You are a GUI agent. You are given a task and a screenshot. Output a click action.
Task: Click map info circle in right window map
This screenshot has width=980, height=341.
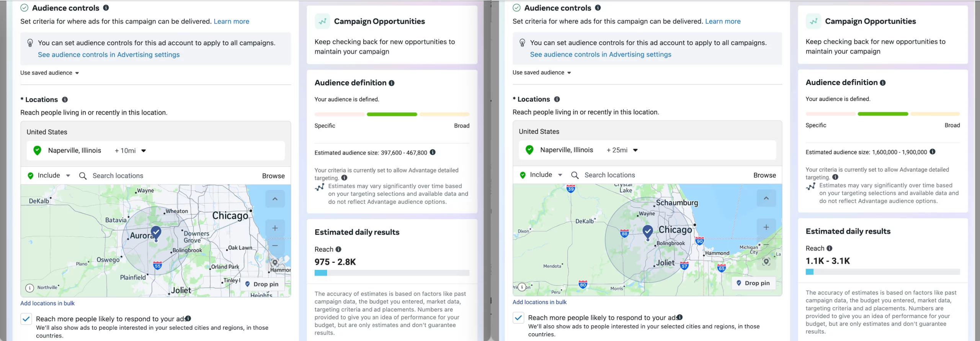tap(522, 287)
